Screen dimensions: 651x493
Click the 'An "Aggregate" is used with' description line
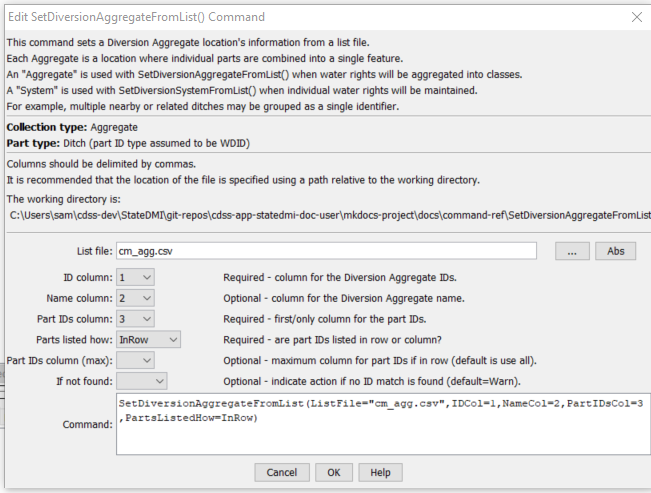pyautogui.click(x=264, y=74)
